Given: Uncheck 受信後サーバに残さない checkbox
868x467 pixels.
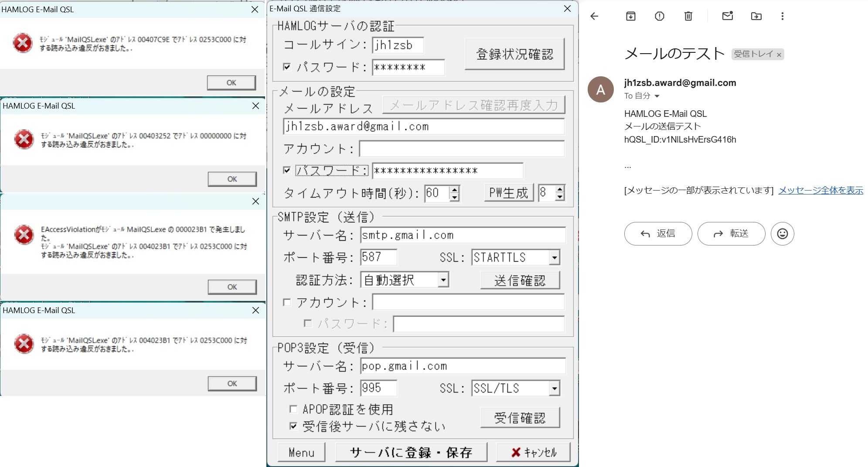Looking at the screenshot, I should point(293,426).
